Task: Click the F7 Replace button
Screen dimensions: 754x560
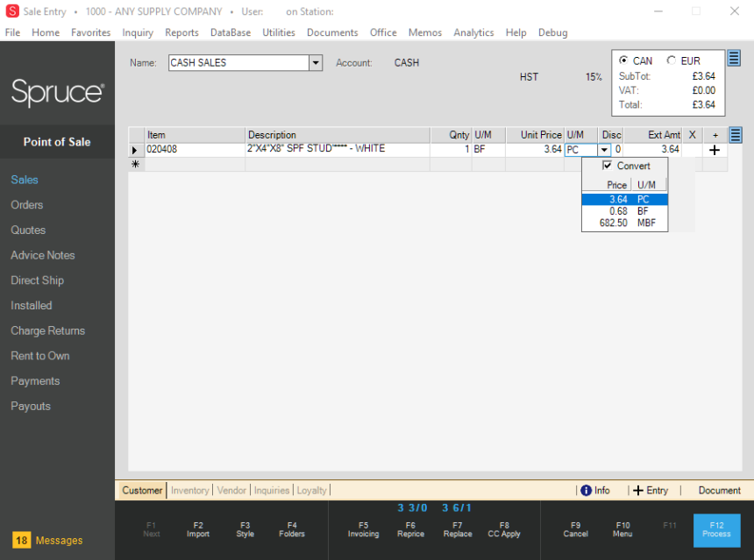Action: click(x=458, y=529)
